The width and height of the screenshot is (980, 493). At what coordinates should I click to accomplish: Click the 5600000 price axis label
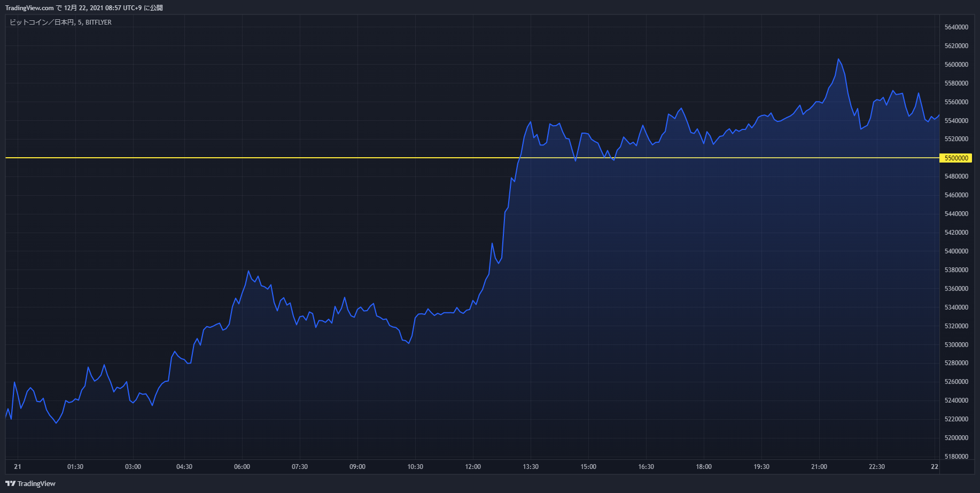coord(956,65)
